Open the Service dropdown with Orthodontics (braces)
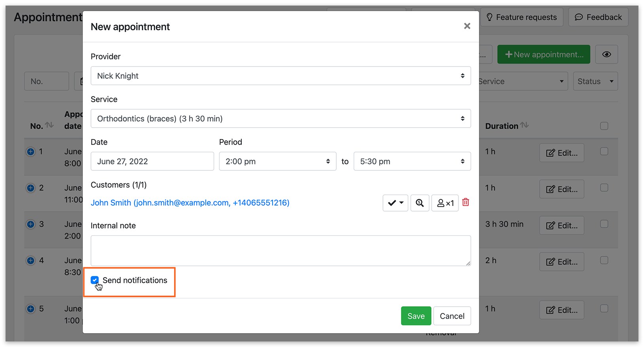Screen dimensions: 644x347 click(280, 118)
